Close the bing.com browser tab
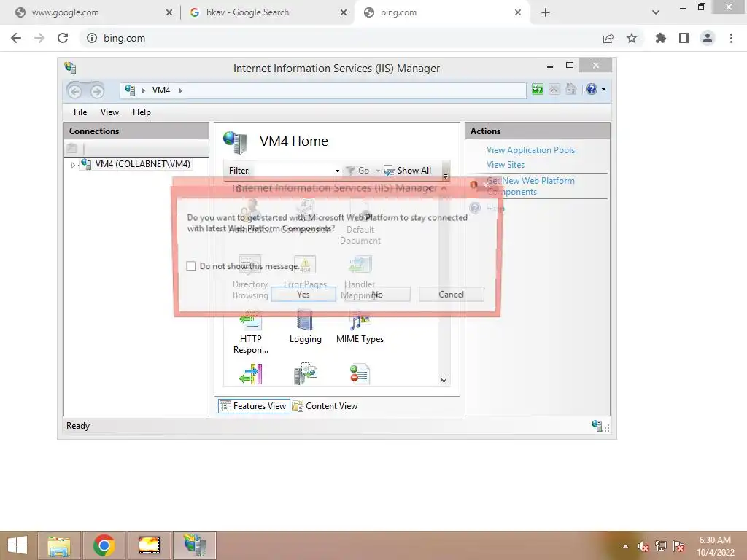The width and height of the screenshot is (747, 560). pyautogui.click(x=518, y=12)
